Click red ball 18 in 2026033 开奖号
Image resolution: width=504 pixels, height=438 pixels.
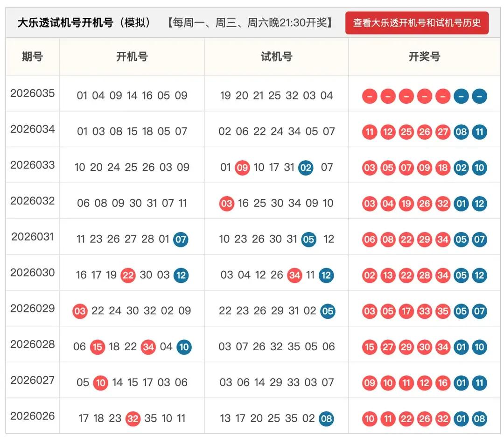tap(443, 168)
